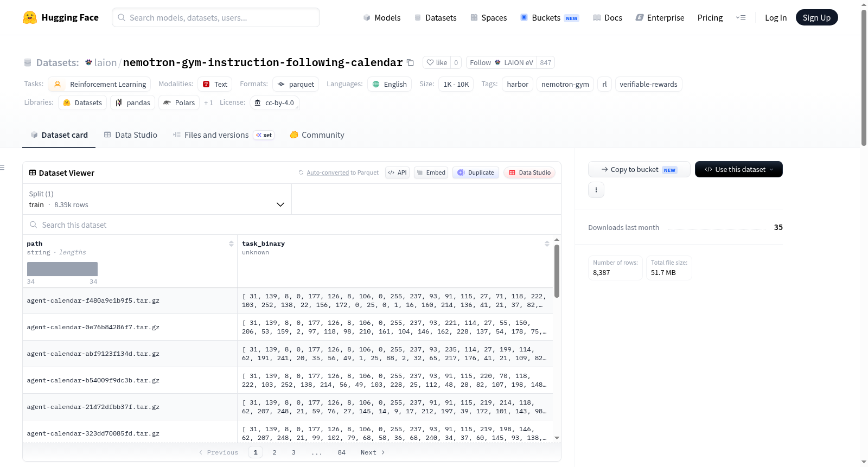Click the harbor tag

click(x=518, y=84)
